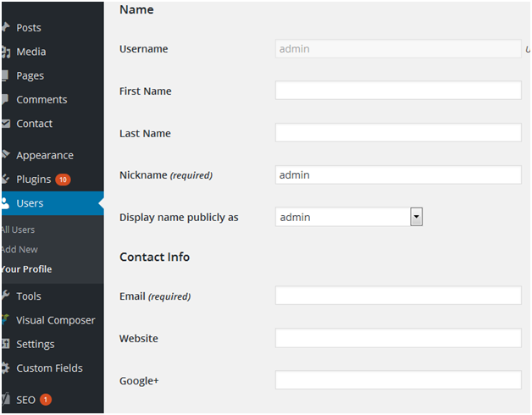Click the Display name publicly as label
This screenshot has height=415, width=532.
pyautogui.click(x=179, y=218)
